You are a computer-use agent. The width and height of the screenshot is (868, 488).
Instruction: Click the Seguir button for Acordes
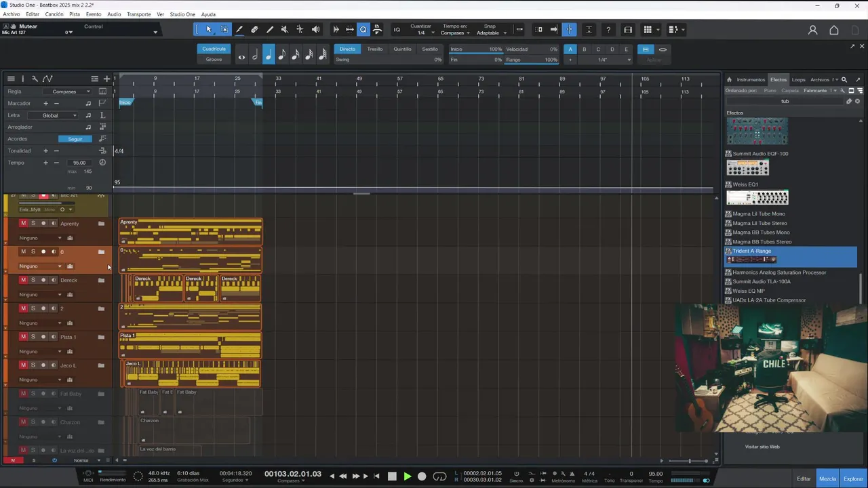pos(75,139)
